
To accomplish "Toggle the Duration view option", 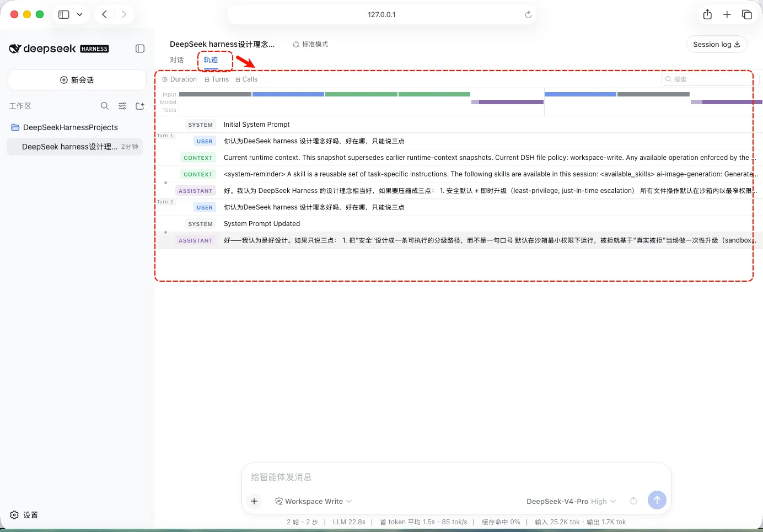I will 180,79.
